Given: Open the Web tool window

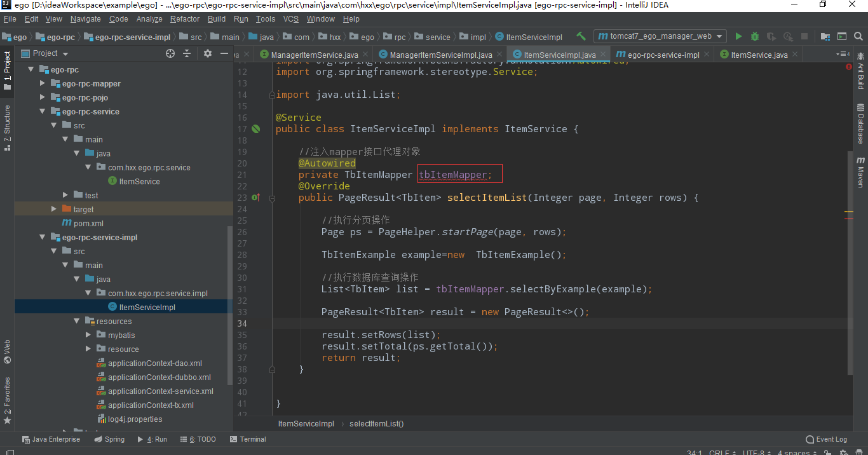Looking at the screenshot, I should click(7, 351).
